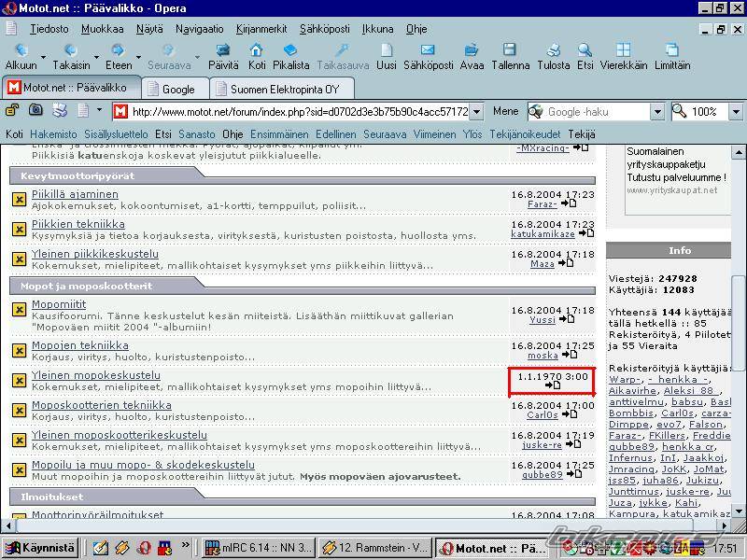Open the 100% zoom level dropdown
Image resolution: width=747 pixels, height=560 pixels.
(x=736, y=112)
